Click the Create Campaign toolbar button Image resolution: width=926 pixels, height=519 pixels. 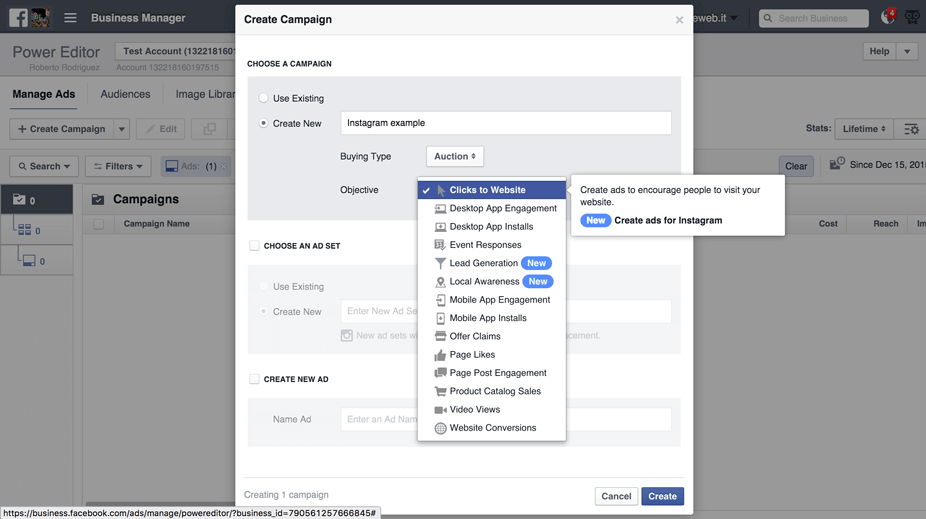(x=61, y=129)
